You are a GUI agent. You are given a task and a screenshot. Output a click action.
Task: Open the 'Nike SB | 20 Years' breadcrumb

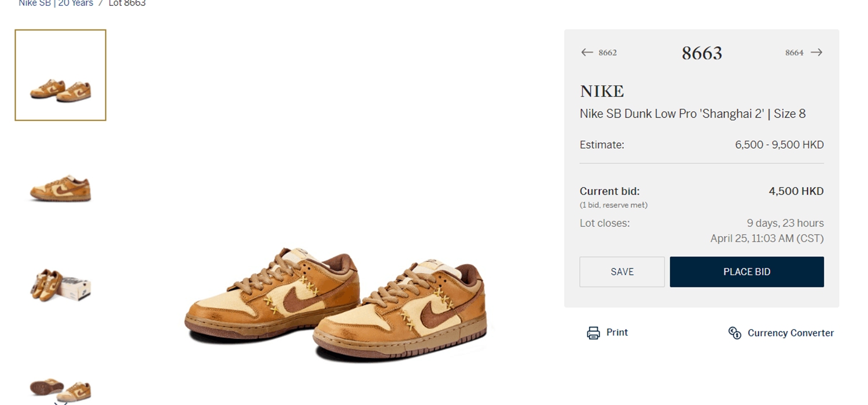pos(56,3)
